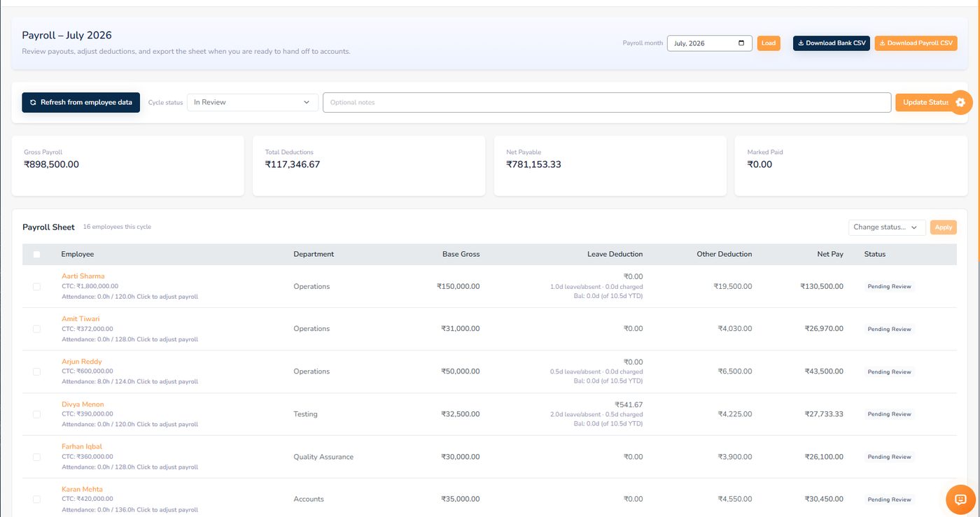Open the Change status dropdown
Screen dimensions: 980x517
[886, 227]
